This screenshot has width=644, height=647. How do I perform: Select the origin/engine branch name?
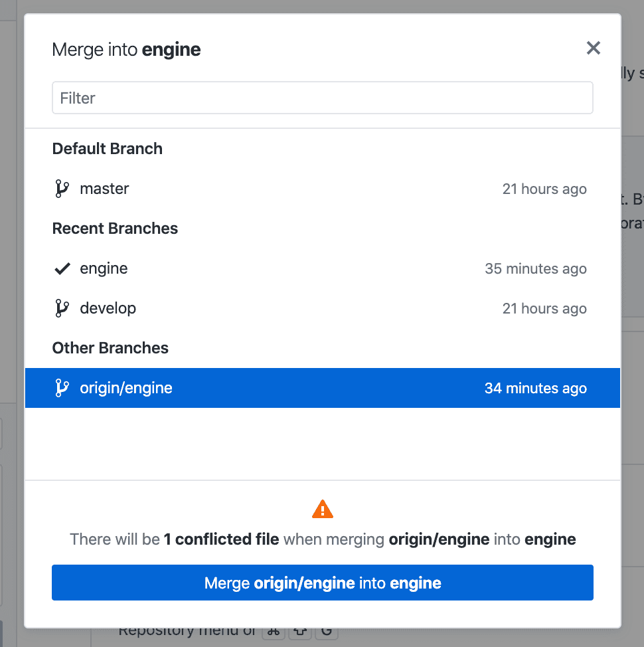(x=126, y=388)
